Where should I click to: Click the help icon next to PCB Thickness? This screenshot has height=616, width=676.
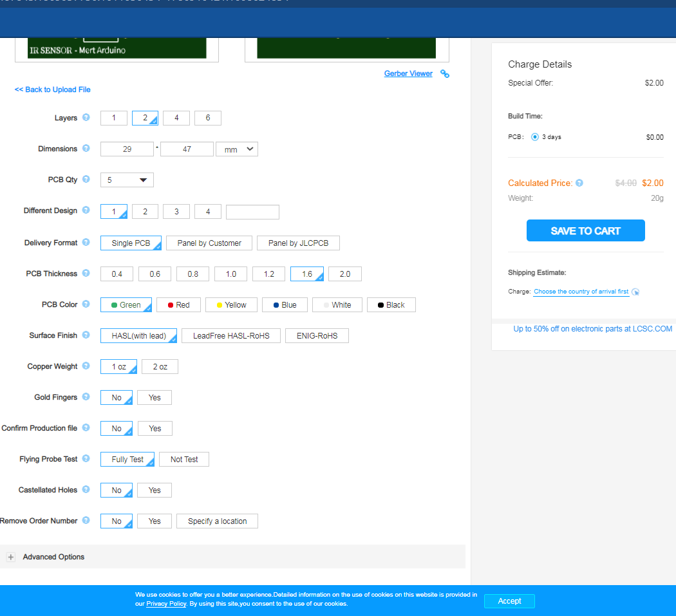click(x=86, y=274)
